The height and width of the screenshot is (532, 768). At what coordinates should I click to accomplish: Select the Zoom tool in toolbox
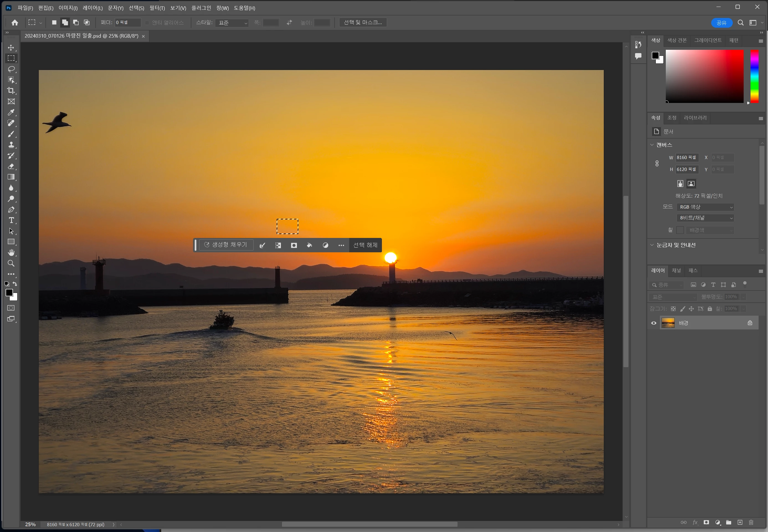tap(11, 263)
